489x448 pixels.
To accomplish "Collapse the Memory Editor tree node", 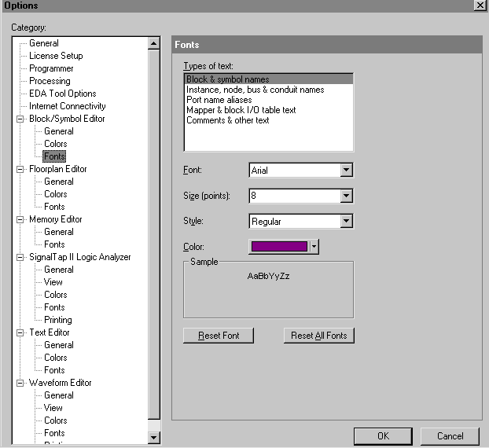I will [20, 219].
